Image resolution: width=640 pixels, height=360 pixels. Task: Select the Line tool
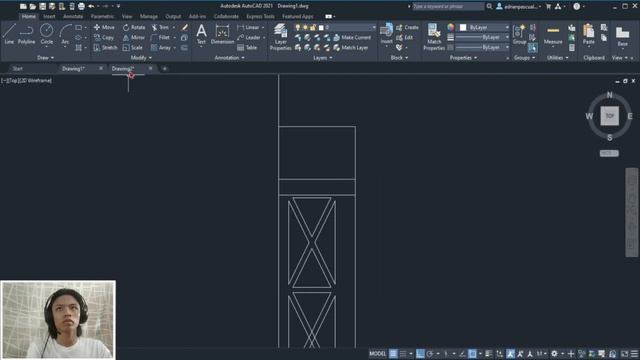click(x=9, y=33)
